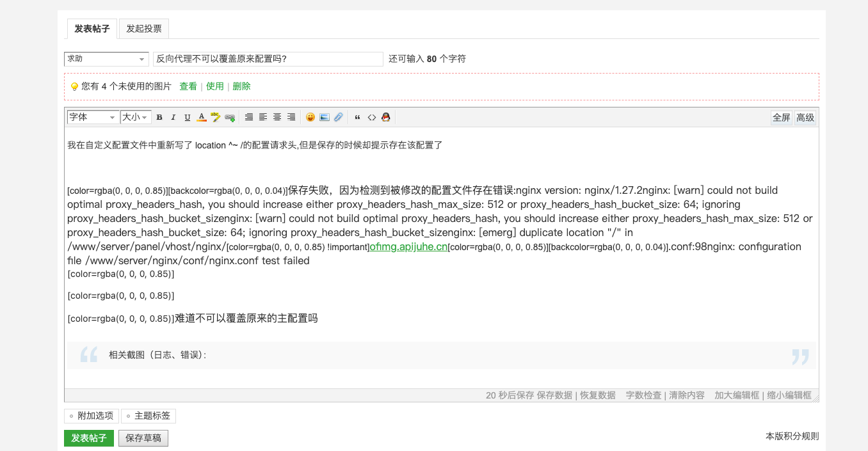Expand the 主题标签 section
The width and height of the screenshot is (868, 451).
pyautogui.click(x=149, y=416)
